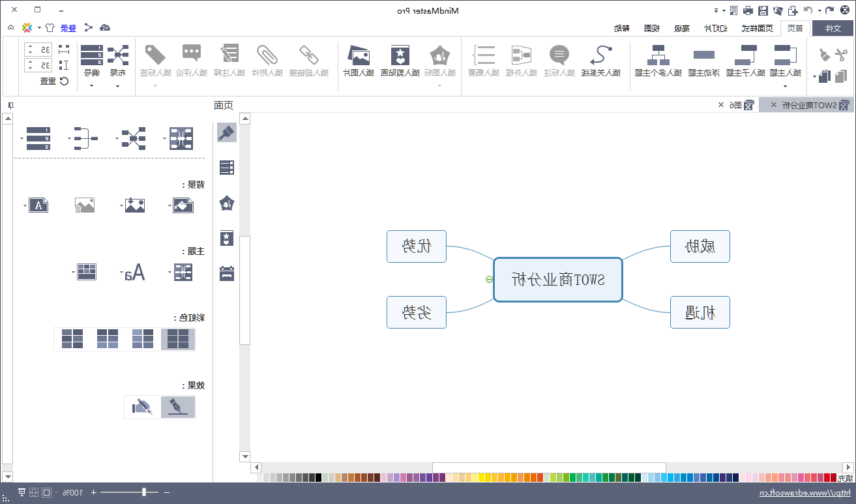This screenshot has width=856, height=504.
Task: Open the 布局 (Layout) ribbon dropdown
Action: (x=118, y=85)
